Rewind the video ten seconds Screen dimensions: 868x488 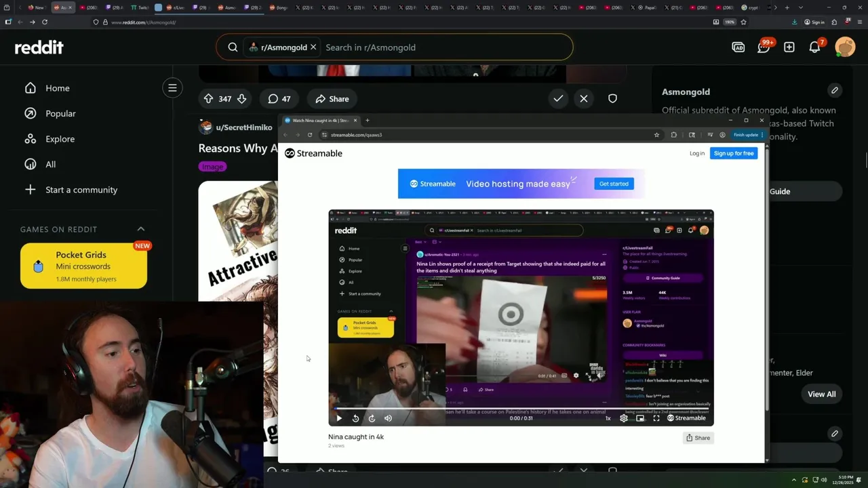(x=356, y=418)
